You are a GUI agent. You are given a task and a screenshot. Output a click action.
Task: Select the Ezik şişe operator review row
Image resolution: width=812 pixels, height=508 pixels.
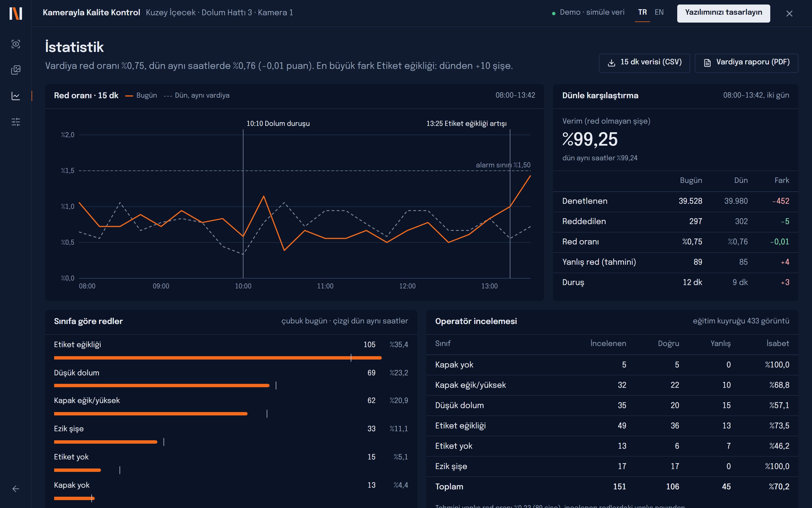point(612,466)
